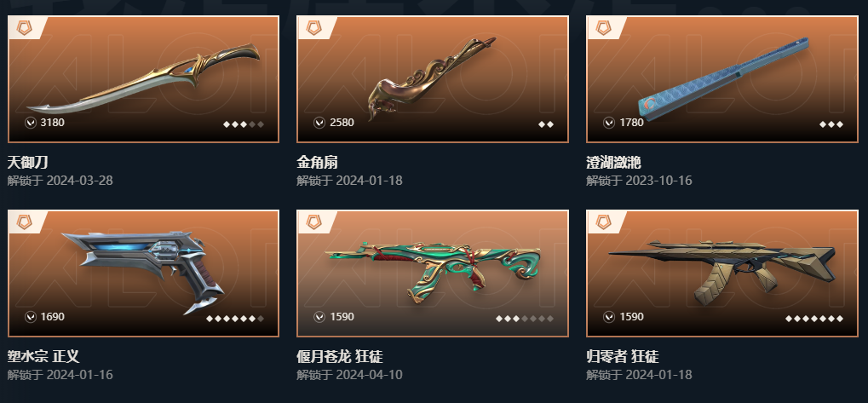Screen dimensions: 868x403
Task: Click the upgrade level diamonds on 天御刀
Action: coord(244,124)
